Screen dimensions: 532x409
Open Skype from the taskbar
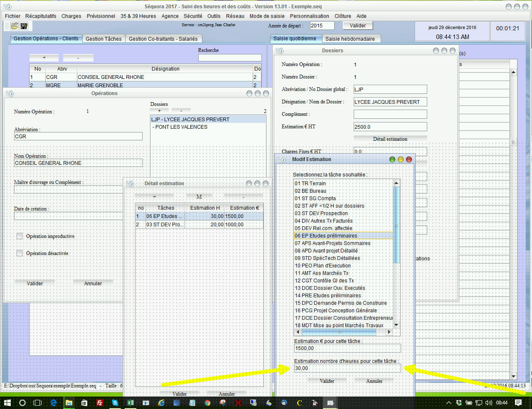click(x=115, y=402)
